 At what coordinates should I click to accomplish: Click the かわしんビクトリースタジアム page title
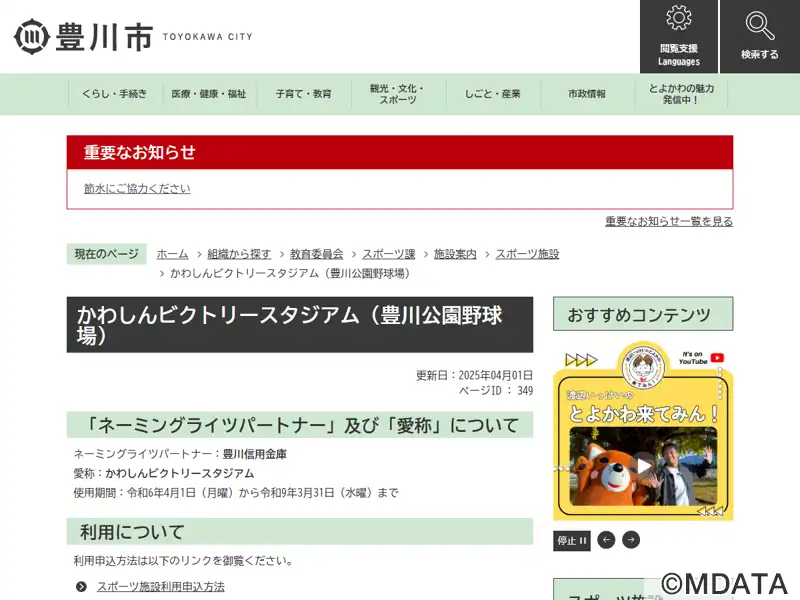[300, 324]
